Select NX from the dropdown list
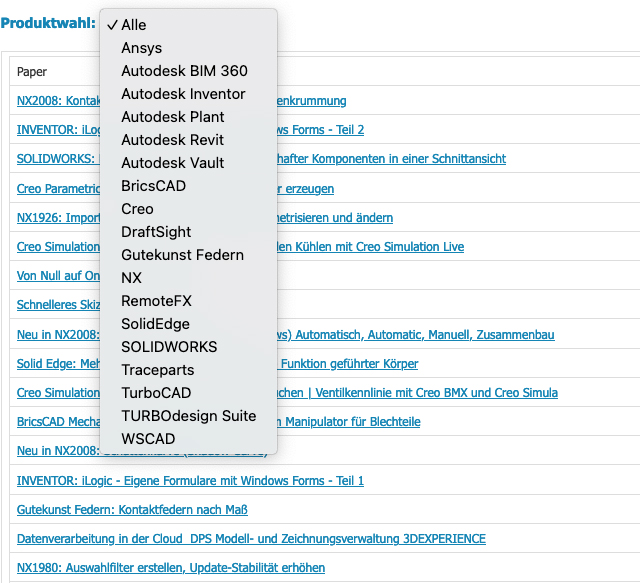The image size is (640, 583). (x=188, y=278)
